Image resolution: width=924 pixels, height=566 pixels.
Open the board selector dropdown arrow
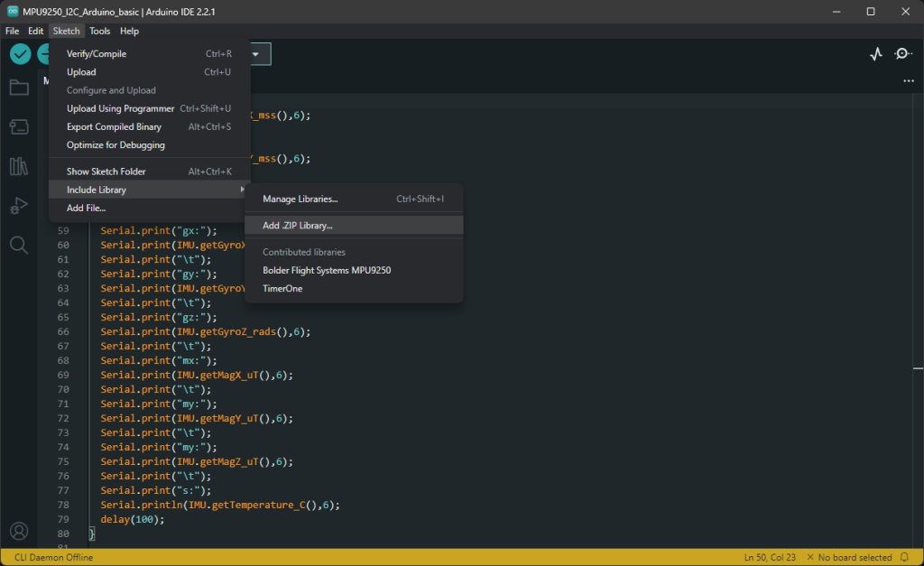click(x=256, y=53)
